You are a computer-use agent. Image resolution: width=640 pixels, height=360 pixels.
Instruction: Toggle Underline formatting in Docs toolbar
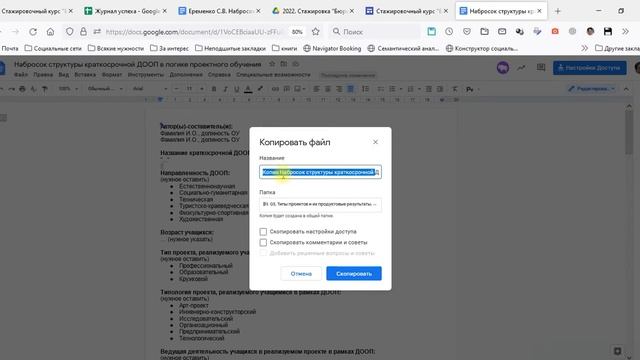point(236,89)
